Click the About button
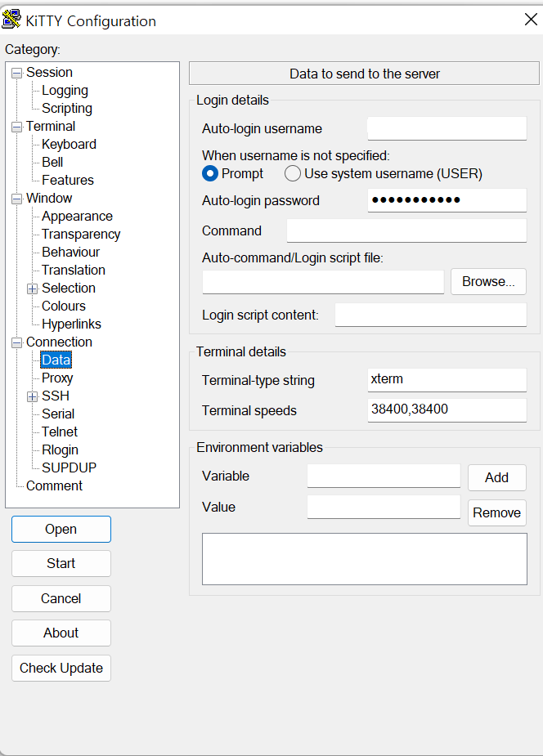Viewport: 543px width, 756px height. [x=61, y=633]
